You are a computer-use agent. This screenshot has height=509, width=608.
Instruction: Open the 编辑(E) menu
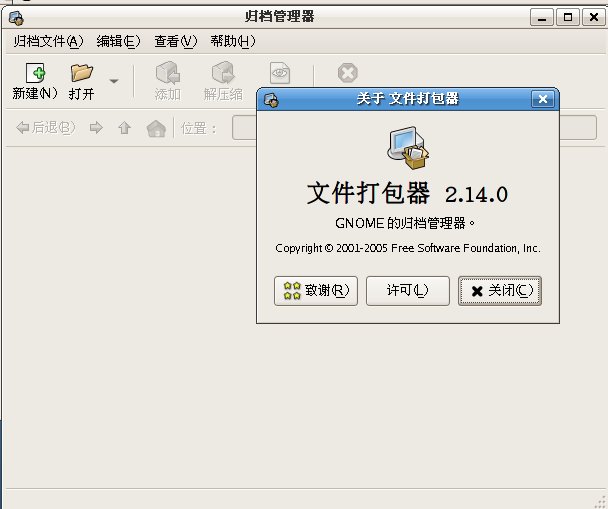coord(118,41)
